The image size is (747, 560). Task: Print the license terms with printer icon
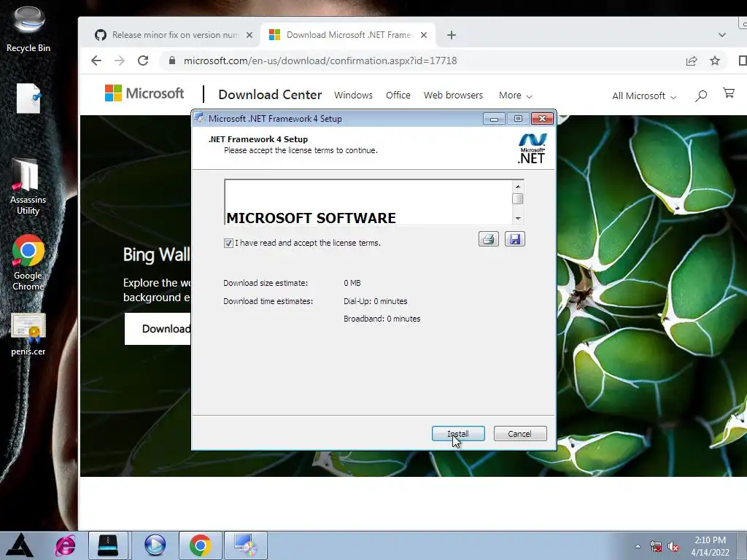coord(488,239)
